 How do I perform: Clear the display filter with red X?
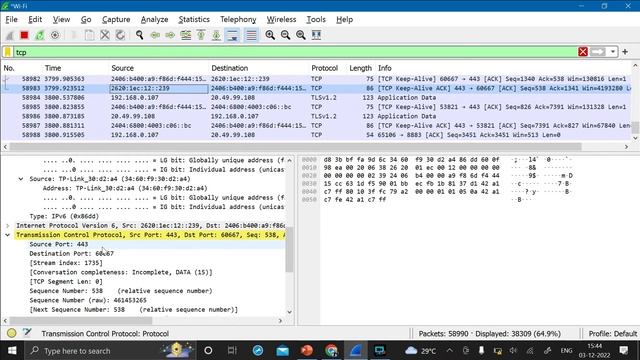pyautogui.click(x=583, y=52)
